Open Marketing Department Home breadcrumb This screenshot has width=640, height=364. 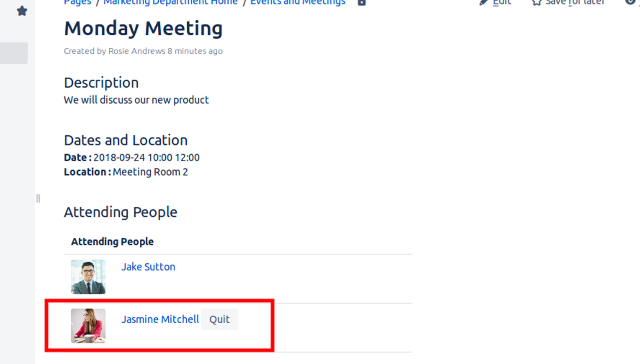(x=170, y=2)
